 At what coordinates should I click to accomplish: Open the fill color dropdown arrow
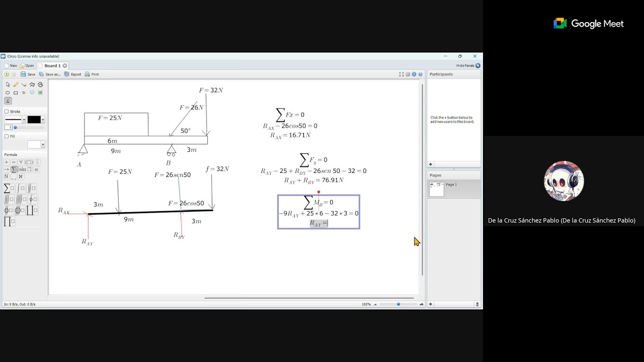[43, 144]
